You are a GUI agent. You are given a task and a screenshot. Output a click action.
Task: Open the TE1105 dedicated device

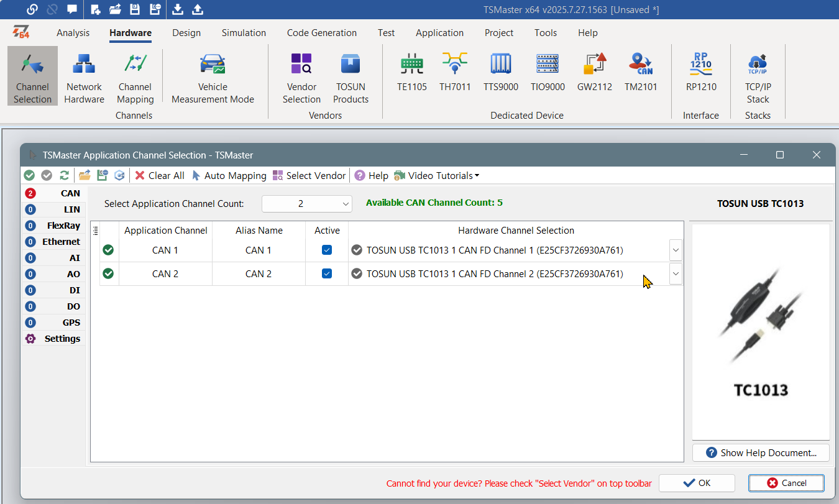point(412,71)
